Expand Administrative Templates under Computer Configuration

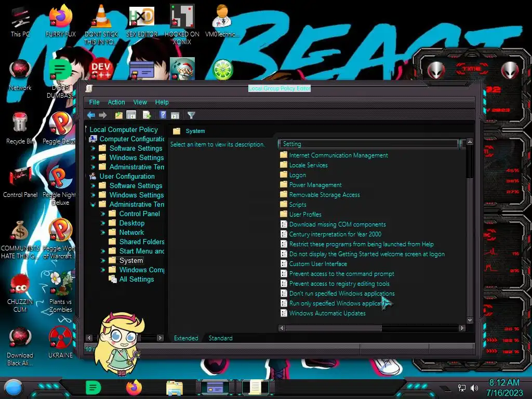[x=92, y=167]
